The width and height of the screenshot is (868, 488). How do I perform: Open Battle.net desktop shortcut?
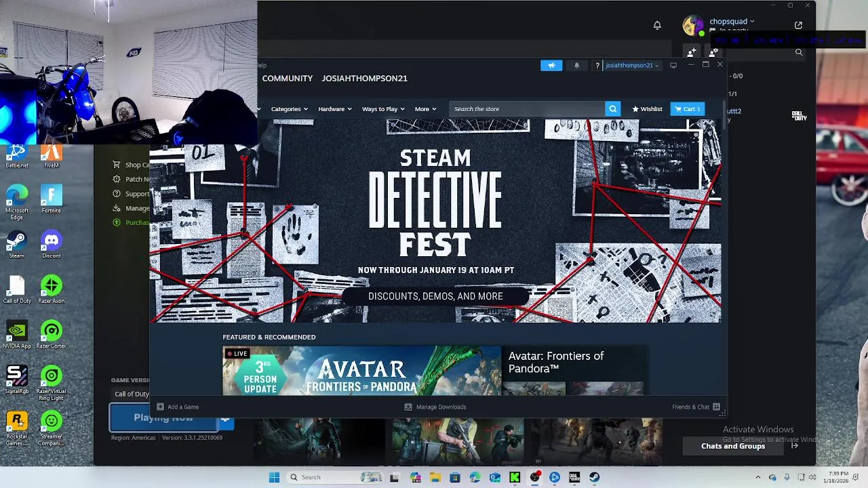coord(17,157)
